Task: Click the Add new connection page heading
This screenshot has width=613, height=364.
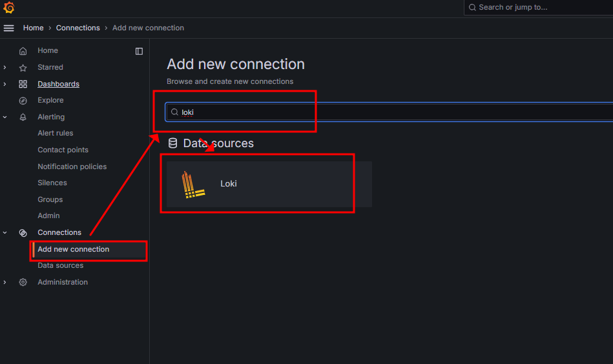Action: 236,65
